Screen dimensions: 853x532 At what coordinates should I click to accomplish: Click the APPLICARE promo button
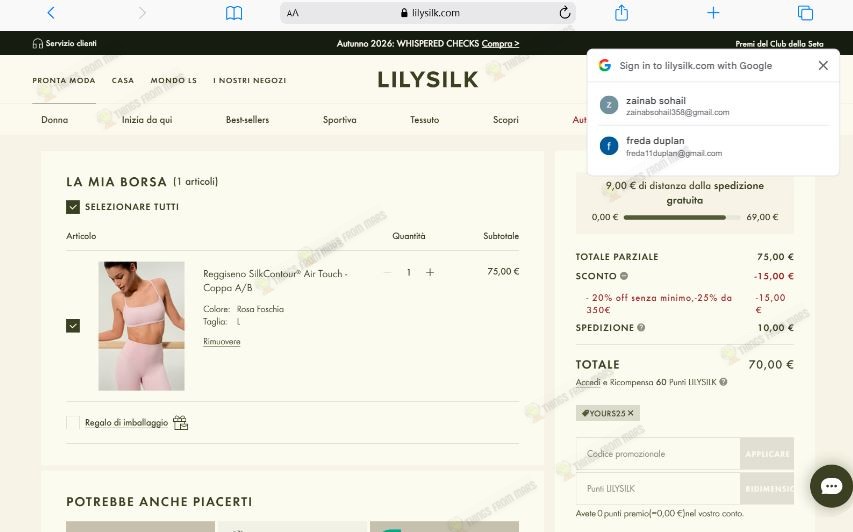[x=767, y=454]
